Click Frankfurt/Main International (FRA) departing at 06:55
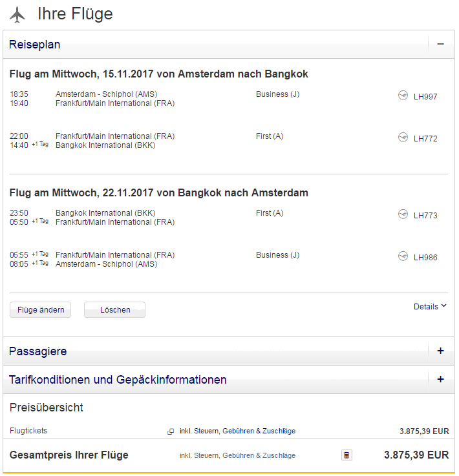The width and height of the screenshot is (459, 476). pos(115,255)
